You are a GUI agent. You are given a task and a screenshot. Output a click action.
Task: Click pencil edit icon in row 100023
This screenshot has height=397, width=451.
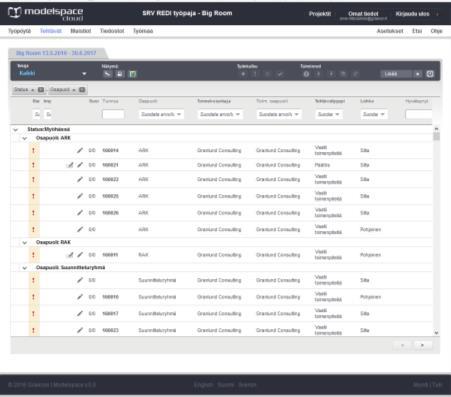pyautogui.click(x=80, y=330)
